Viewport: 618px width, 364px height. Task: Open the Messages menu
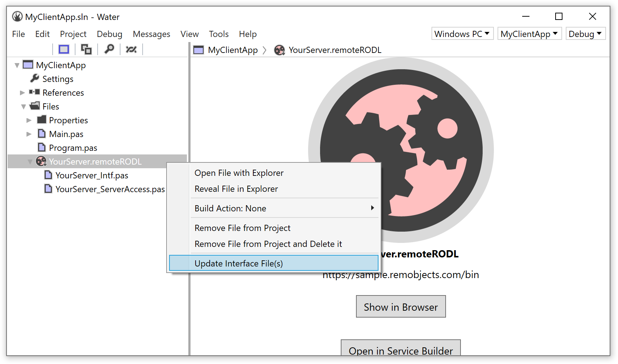[151, 34]
